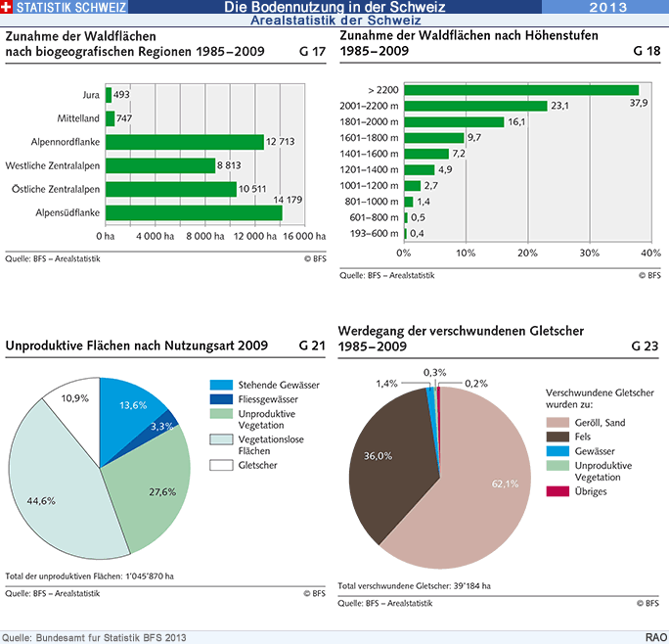Click the Stehende Gewässer legend swatch
The image size is (669, 644).
coord(221,385)
